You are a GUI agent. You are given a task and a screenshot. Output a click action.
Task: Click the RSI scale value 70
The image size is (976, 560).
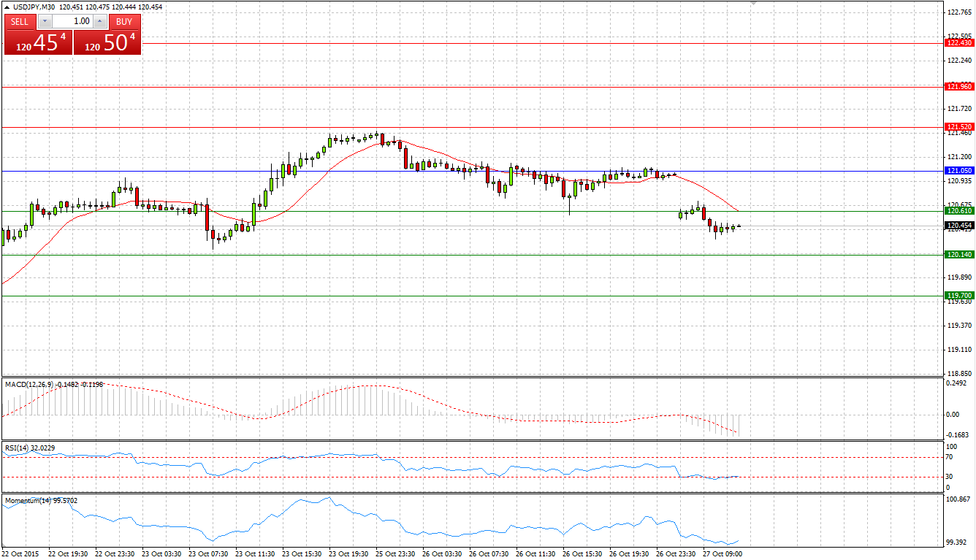[950, 458]
